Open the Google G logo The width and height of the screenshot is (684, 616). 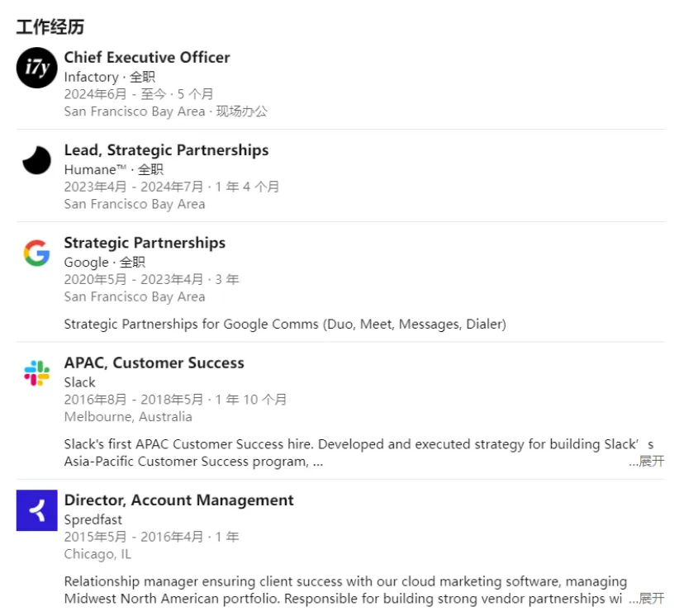tap(36, 253)
